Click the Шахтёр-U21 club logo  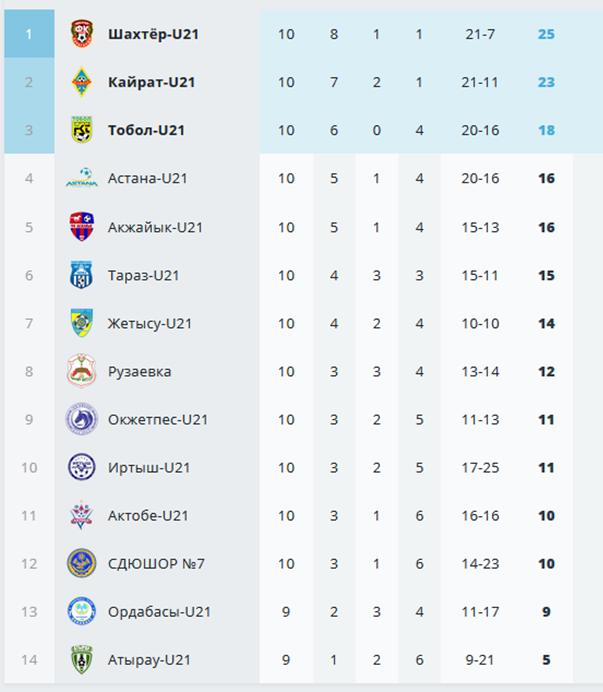(82, 34)
